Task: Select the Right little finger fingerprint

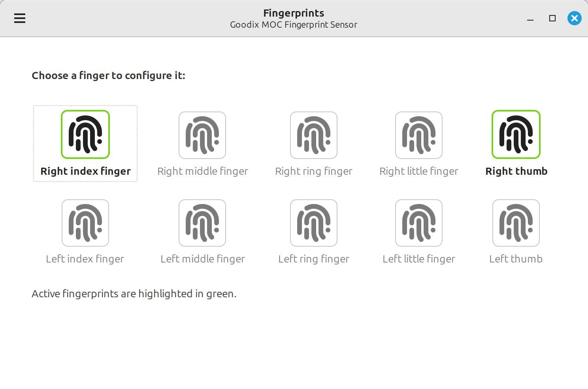Action: click(x=419, y=134)
